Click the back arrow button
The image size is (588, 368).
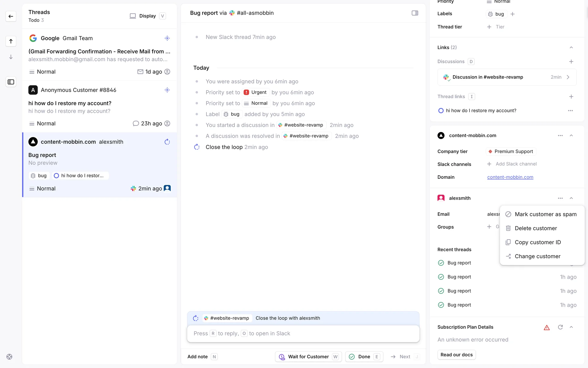pos(11,16)
